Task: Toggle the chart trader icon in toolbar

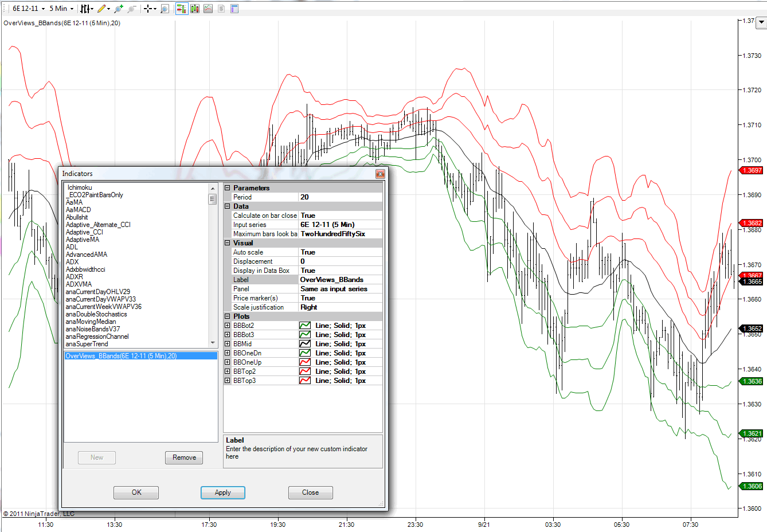Action: (182, 9)
